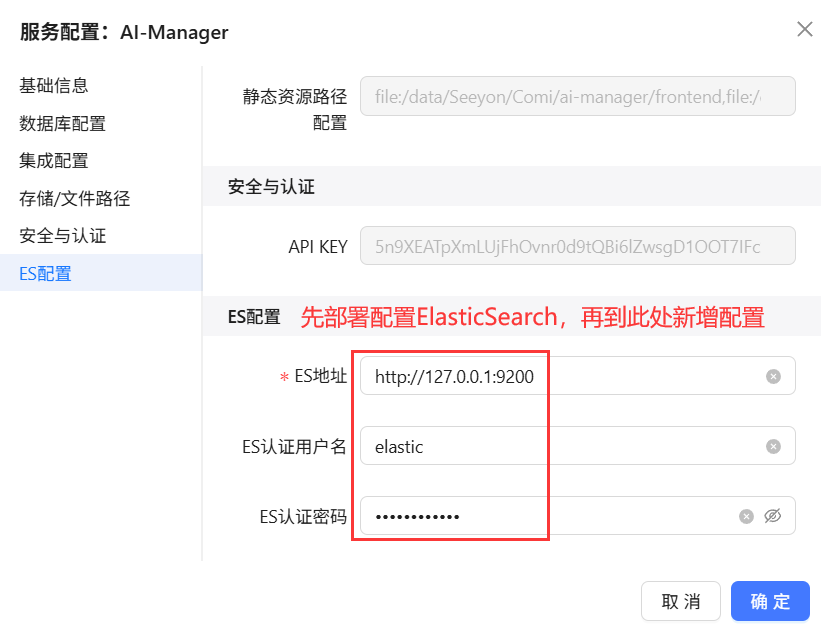Click the 安全与认证 section header
821x642 pixels.
(x=271, y=186)
